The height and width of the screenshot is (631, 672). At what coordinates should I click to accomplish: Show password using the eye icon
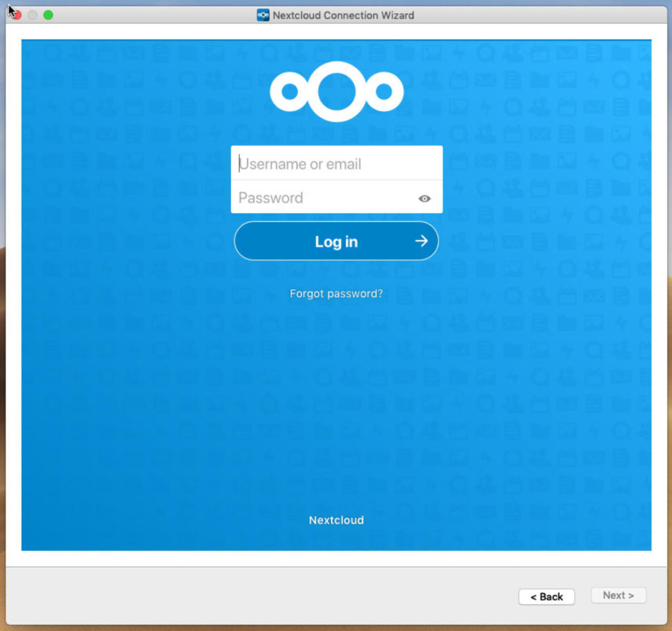425,199
